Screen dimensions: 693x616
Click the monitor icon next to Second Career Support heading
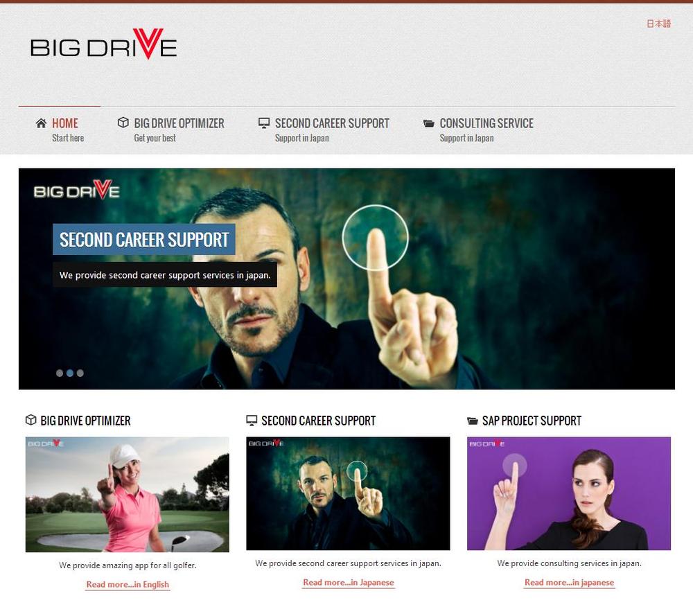click(252, 420)
